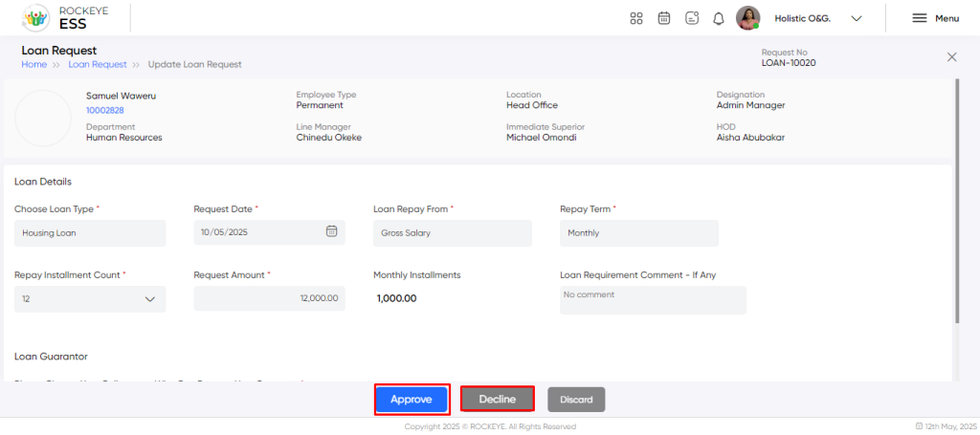Click the Request Amount field
Image resolution: width=980 pixels, height=435 pixels.
(269, 298)
